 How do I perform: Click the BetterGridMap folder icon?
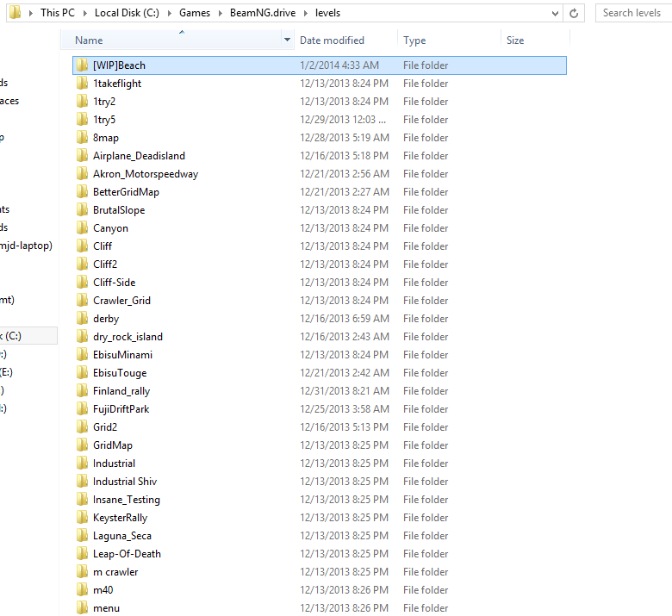click(83, 191)
